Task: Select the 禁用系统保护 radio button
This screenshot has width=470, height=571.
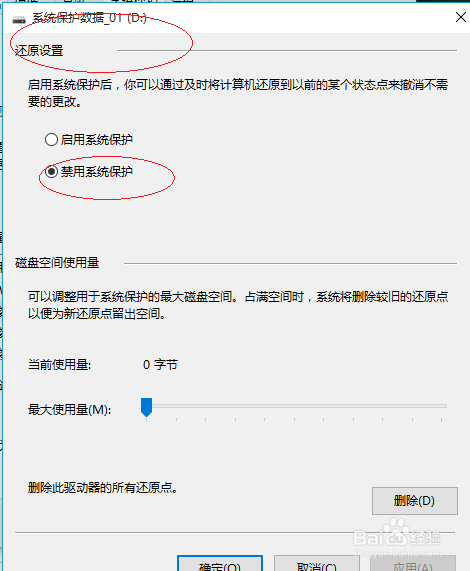Action: coord(51,171)
